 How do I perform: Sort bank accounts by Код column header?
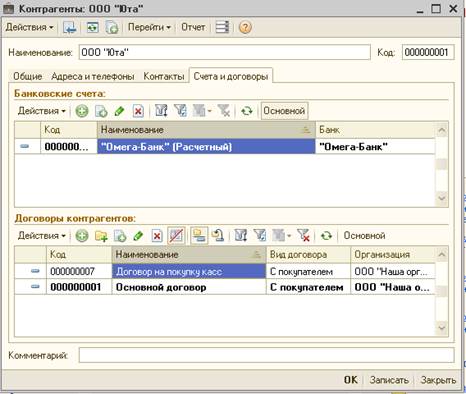[x=69, y=130]
